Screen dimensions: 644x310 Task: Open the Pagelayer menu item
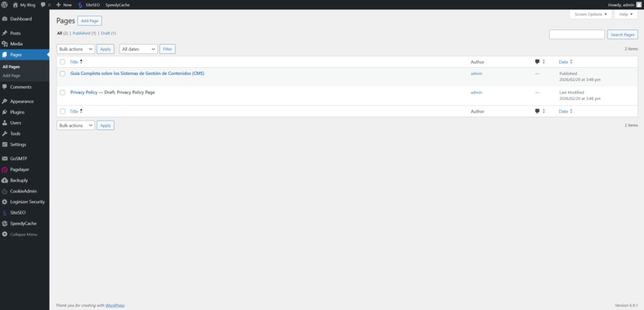click(x=19, y=169)
